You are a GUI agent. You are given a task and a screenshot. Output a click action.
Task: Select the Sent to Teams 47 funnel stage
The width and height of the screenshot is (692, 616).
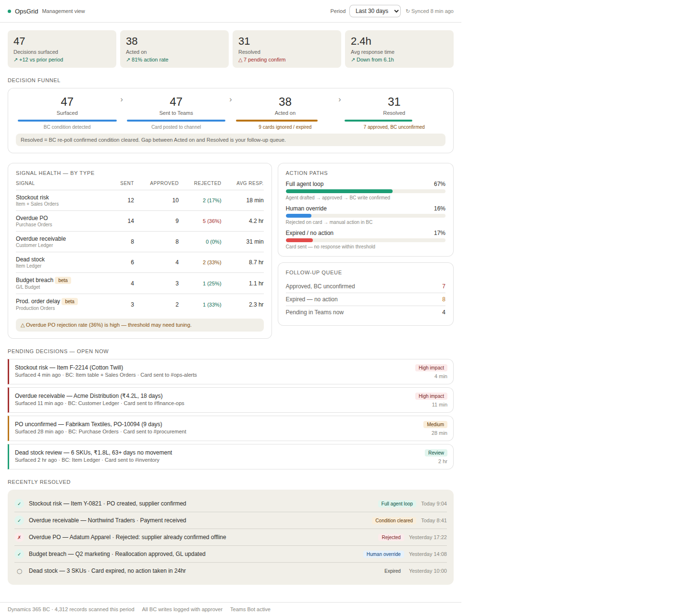[x=176, y=112]
